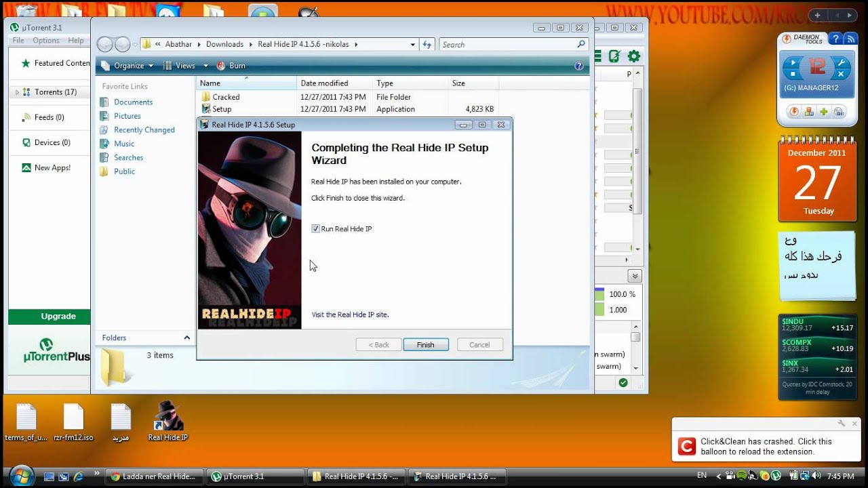868x488 pixels.
Task: Select New Apps! in the uTorrent sidebar
Action: coord(45,167)
